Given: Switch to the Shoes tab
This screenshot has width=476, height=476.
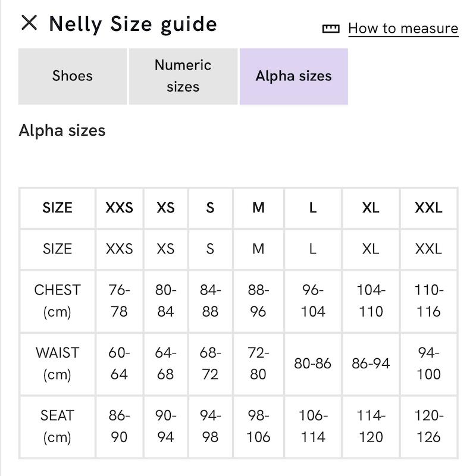Looking at the screenshot, I should pos(73,76).
